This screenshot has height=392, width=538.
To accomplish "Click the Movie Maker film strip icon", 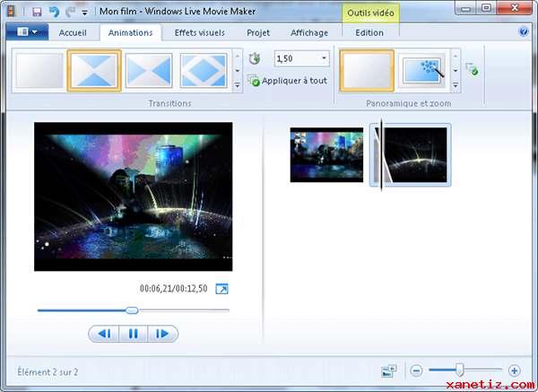I will [x=12, y=12].
